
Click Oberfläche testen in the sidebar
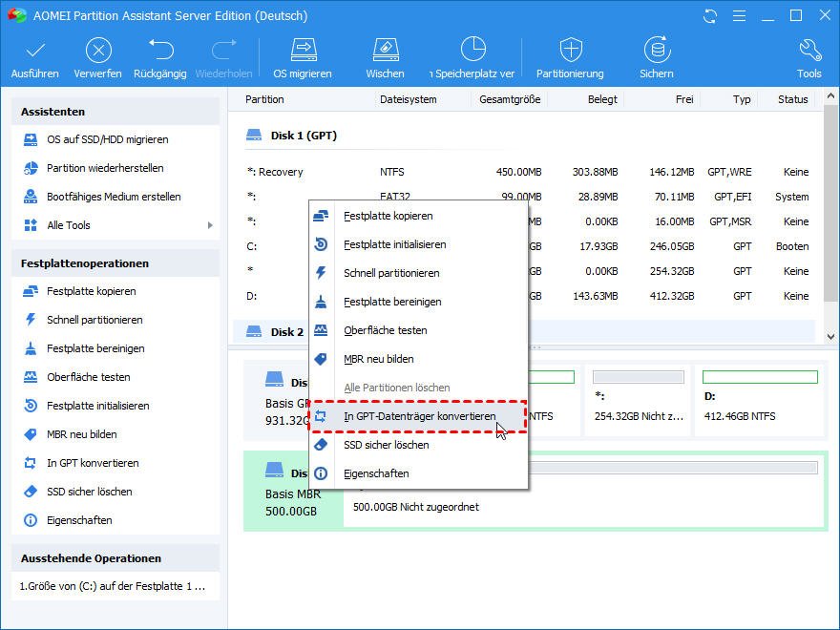click(x=89, y=377)
